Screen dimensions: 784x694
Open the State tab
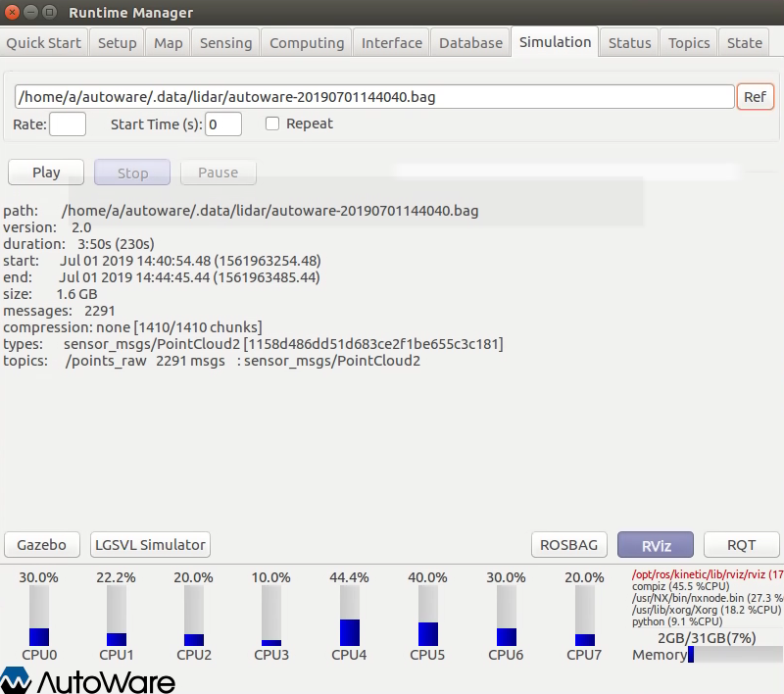744,43
